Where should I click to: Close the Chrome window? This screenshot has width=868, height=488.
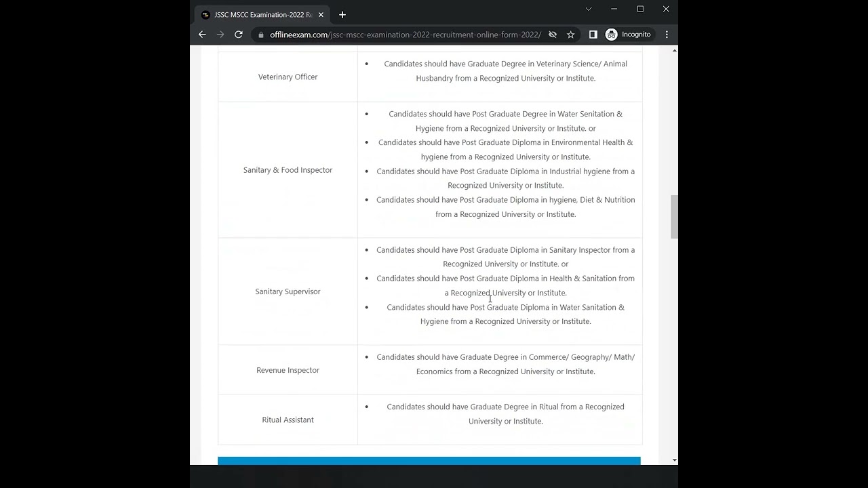pos(666,9)
